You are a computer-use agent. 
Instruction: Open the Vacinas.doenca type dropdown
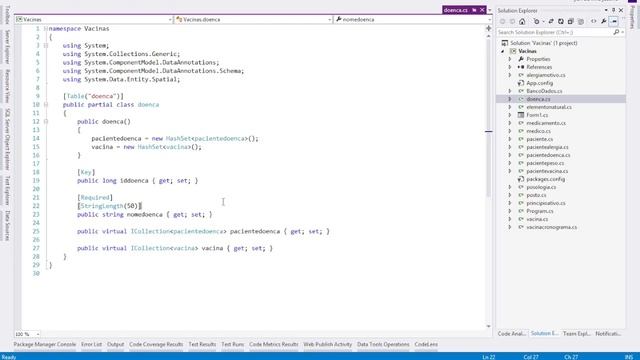329,19
